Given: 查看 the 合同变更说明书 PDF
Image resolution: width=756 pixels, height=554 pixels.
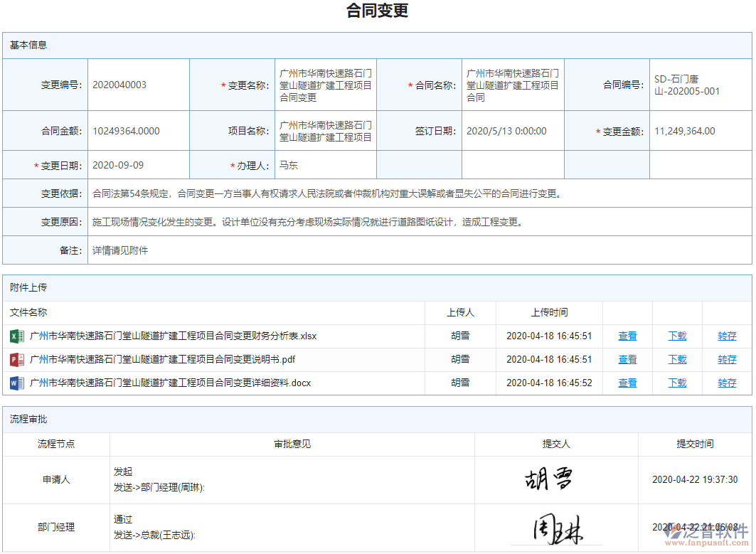Looking at the screenshot, I should click(627, 359).
